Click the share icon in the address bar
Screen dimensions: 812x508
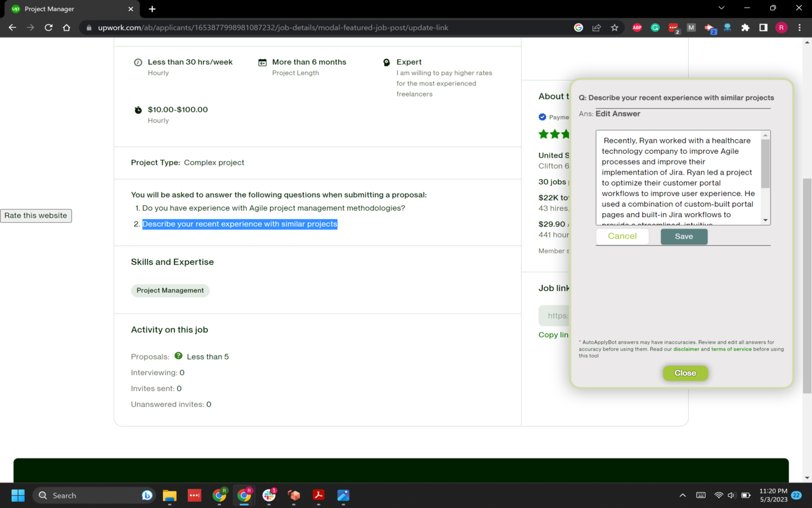tap(596, 27)
